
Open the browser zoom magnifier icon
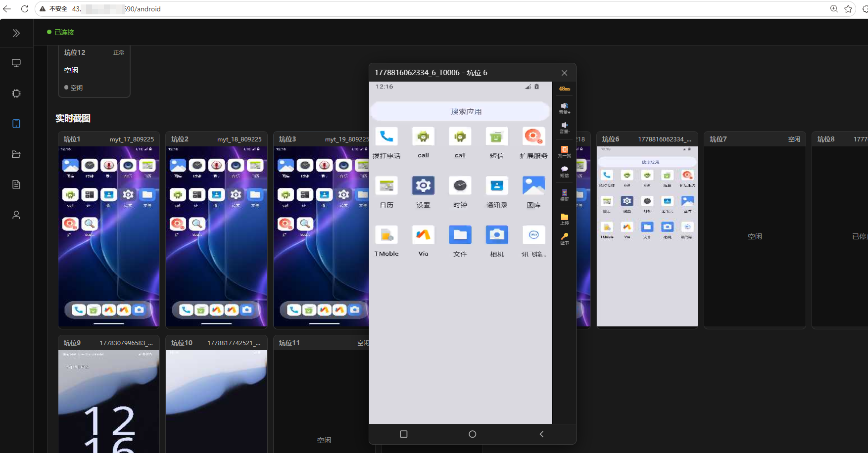(834, 9)
